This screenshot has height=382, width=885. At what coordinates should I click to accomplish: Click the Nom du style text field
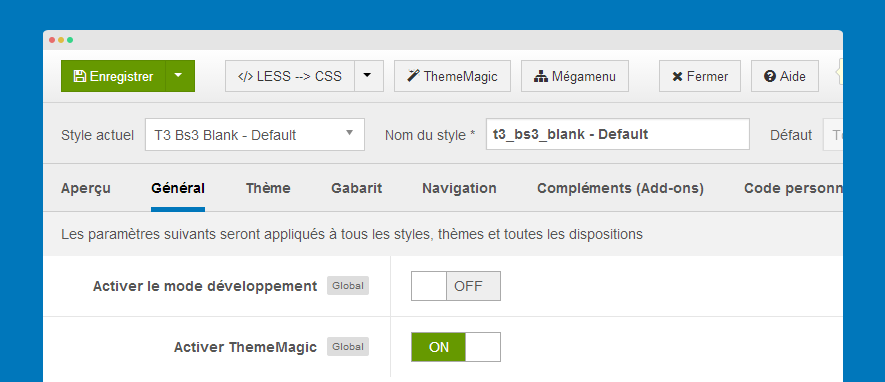click(617, 134)
